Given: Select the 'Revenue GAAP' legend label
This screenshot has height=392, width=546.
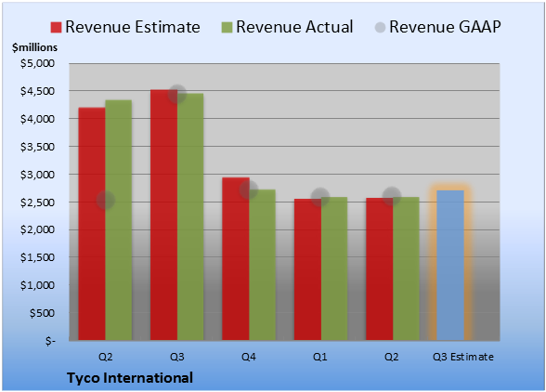Looking at the screenshot, I should 445,27.
